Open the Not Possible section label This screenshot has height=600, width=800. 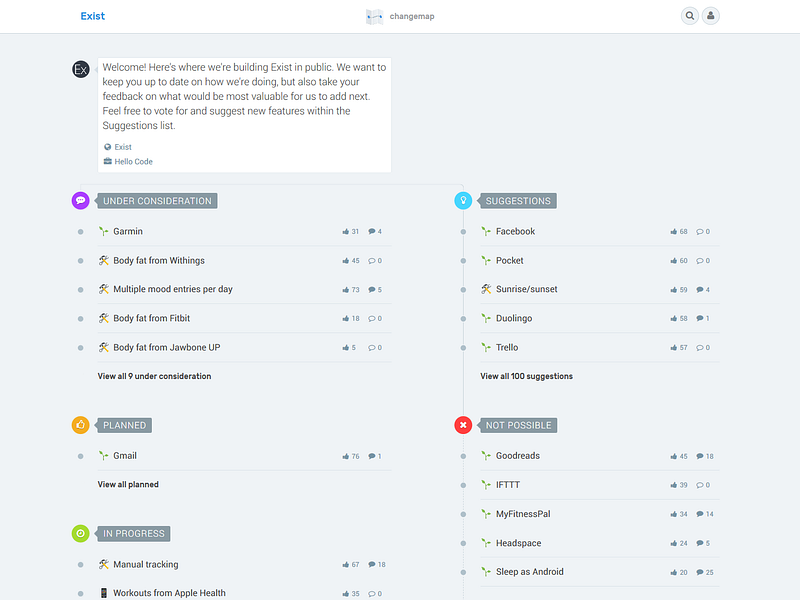(x=518, y=426)
